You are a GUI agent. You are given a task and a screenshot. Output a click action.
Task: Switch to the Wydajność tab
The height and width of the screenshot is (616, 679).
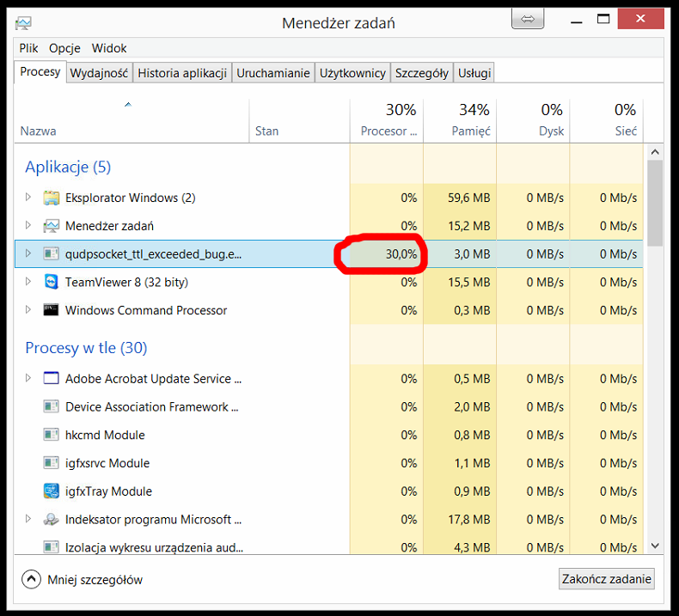(x=99, y=74)
